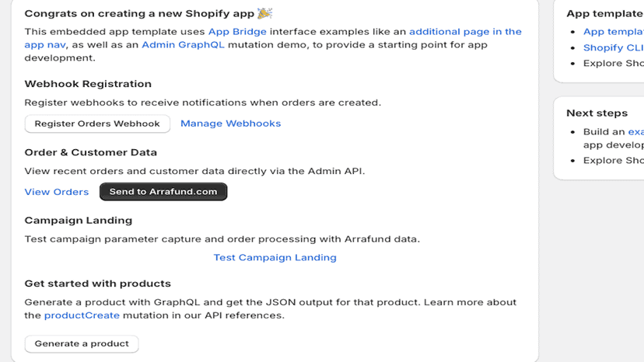Viewport: 644px width, 362px height.
Task: Click the example link under Next steps
Action: pos(635,132)
